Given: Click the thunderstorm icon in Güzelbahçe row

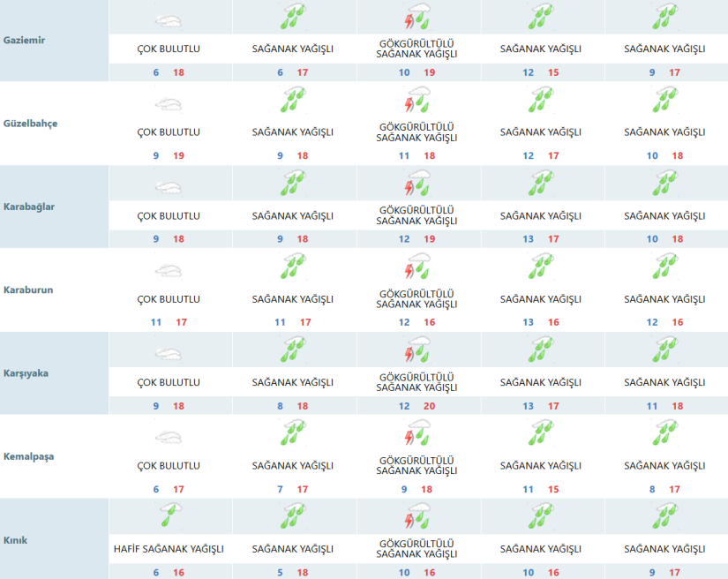Looking at the screenshot, I should 417,102.
